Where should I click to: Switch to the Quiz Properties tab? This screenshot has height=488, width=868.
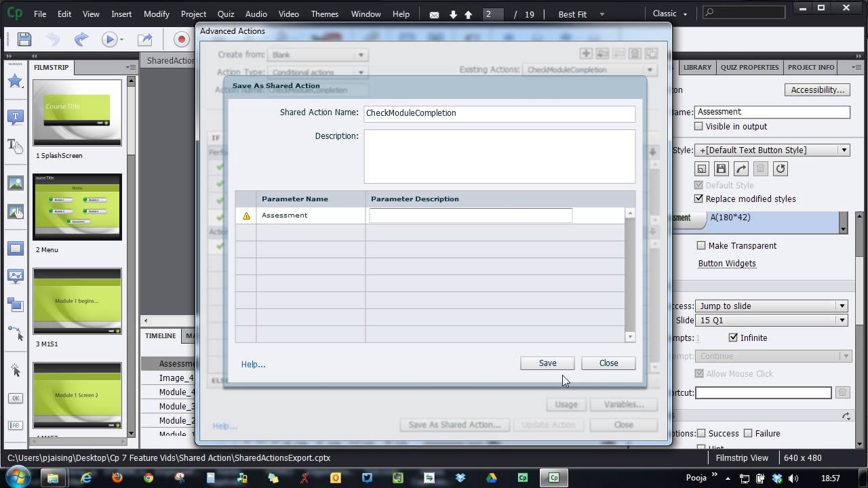(x=749, y=67)
